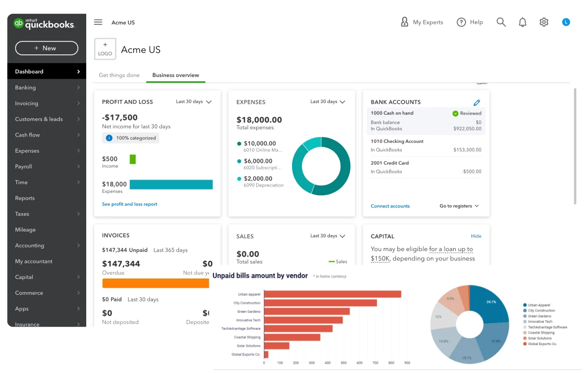
Task: Click the dashboard vertical scrollbar
Action: pyautogui.click(x=575, y=146)
